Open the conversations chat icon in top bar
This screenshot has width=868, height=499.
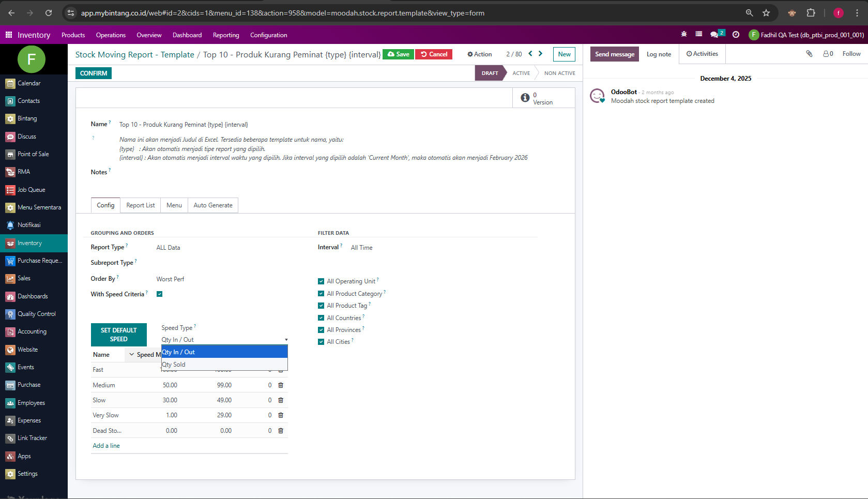pos(714,35)
